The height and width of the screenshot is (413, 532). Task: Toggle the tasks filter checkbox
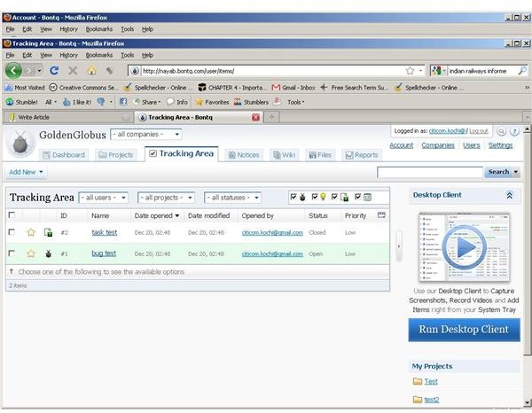click(334, 197)
